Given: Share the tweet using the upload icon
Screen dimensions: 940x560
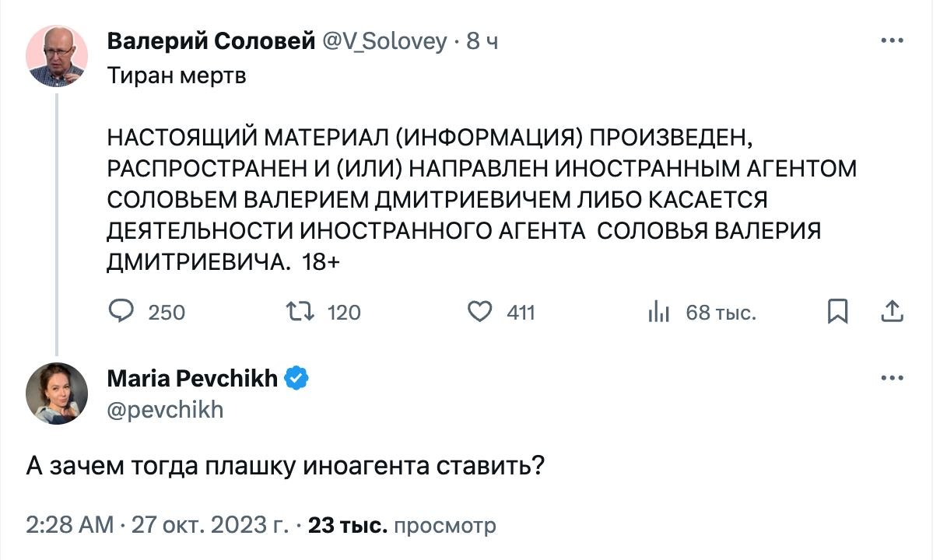Looking at the screenshot, I should pos(891,312).
